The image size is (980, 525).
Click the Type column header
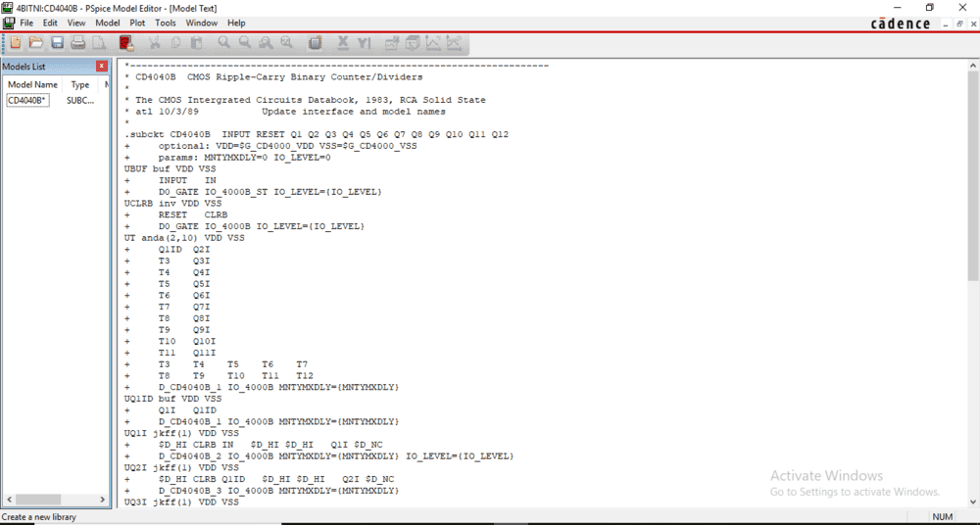(80, 84)
